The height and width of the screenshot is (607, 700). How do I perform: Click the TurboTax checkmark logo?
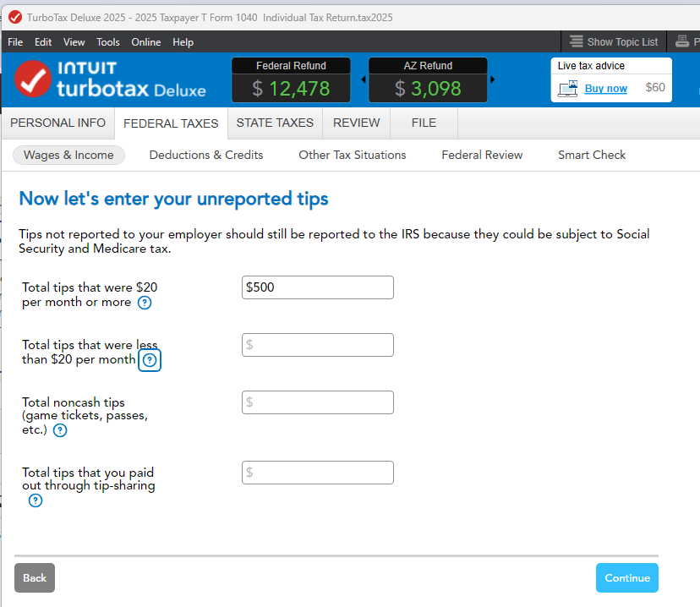pyautogui.click(x=33, y=79)
